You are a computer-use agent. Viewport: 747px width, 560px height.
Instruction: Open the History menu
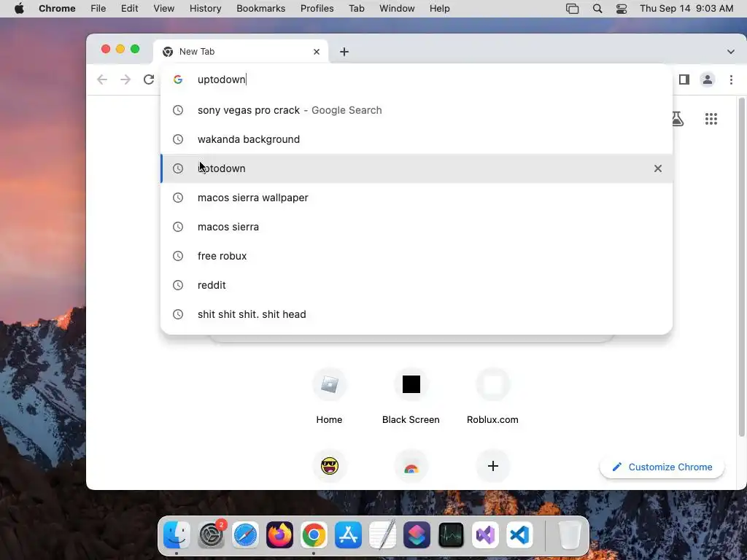point(205,9)
